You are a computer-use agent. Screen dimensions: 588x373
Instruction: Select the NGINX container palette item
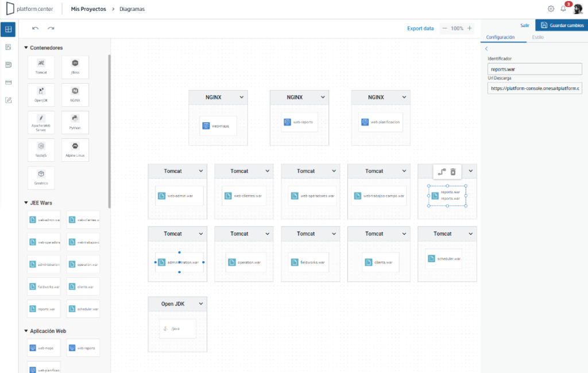click(x=75, y=95)
